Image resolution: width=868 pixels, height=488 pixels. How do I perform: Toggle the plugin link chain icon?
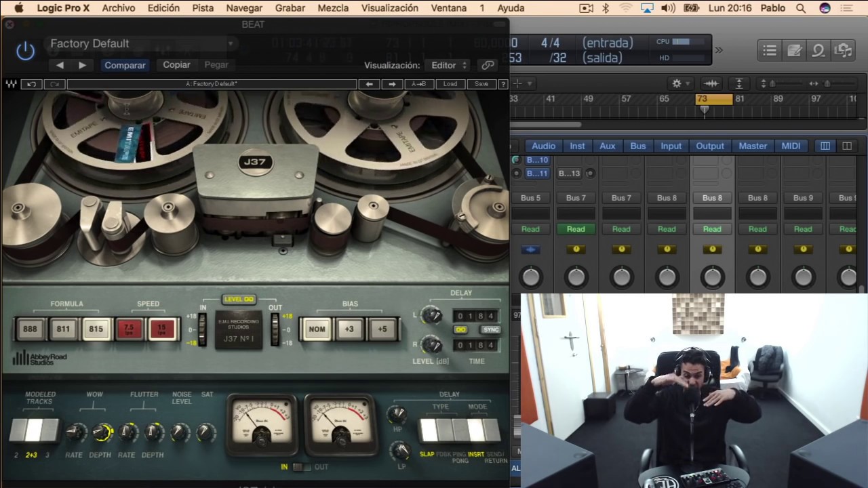(488, 65)
